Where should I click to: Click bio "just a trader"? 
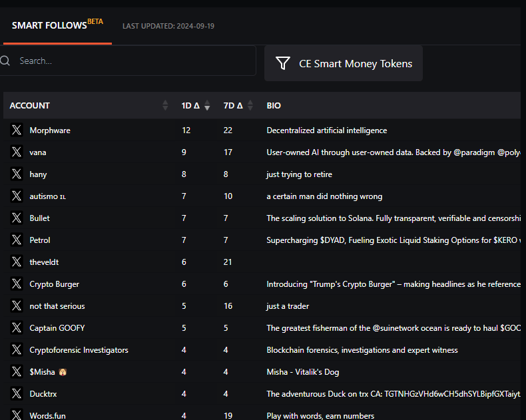288,306
